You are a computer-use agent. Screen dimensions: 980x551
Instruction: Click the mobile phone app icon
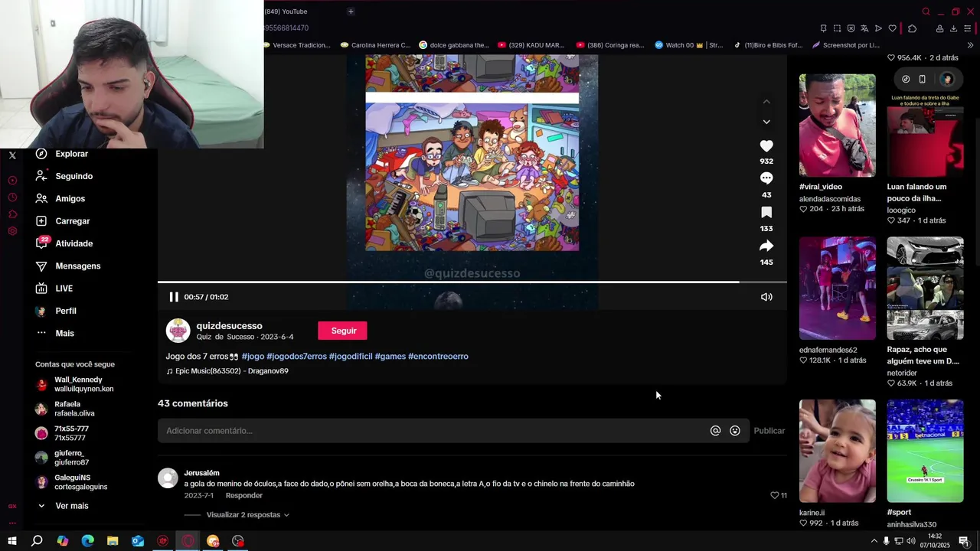coord(922,79)
